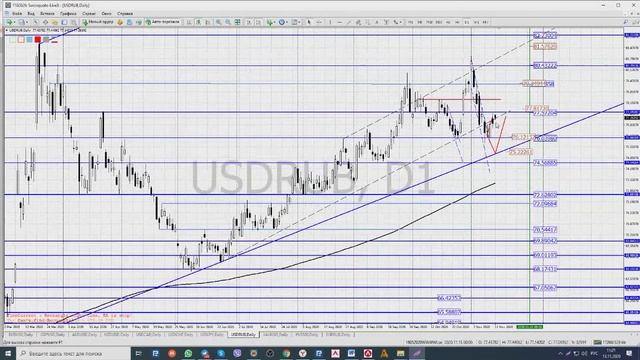Open WhatsApp from the taskbar
This screenshot has width=640, height=360.
click(x=188, y=353)
